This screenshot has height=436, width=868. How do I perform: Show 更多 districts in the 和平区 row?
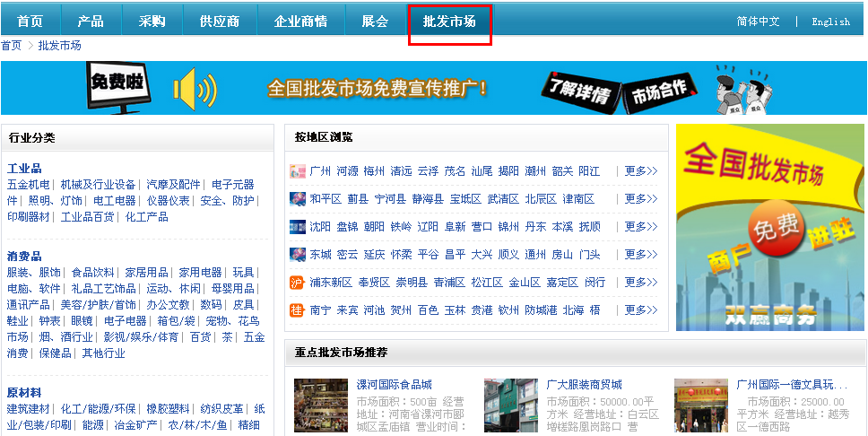[641, 199]
